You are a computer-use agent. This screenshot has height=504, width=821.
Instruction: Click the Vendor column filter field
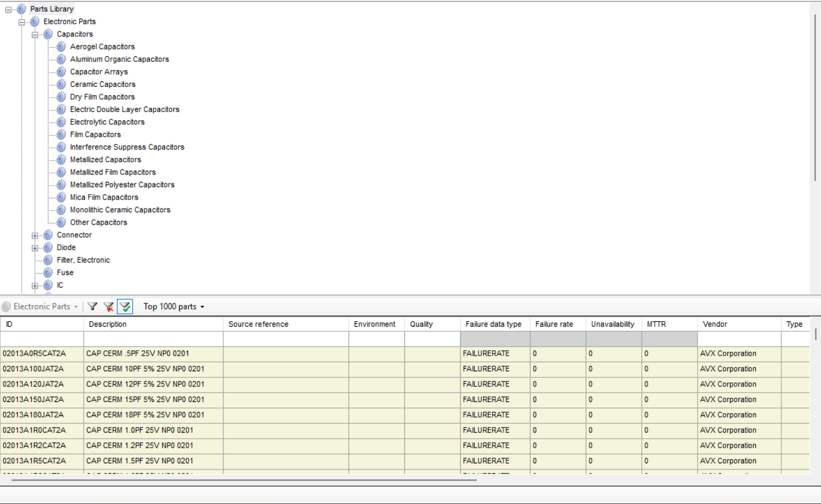tap(739, 339)
